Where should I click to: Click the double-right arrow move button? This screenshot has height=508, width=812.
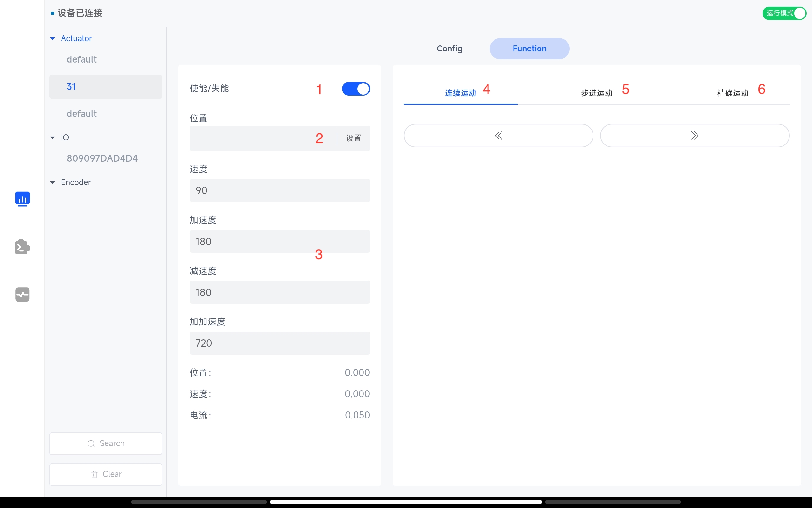click(695, 136)
